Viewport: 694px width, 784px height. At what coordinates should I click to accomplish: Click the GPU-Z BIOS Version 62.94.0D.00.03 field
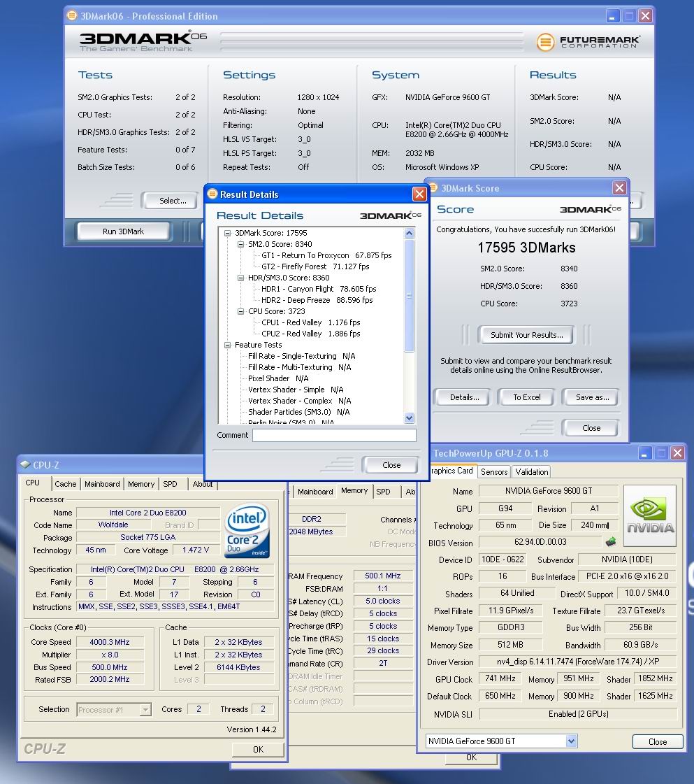[x=540, y=542]
